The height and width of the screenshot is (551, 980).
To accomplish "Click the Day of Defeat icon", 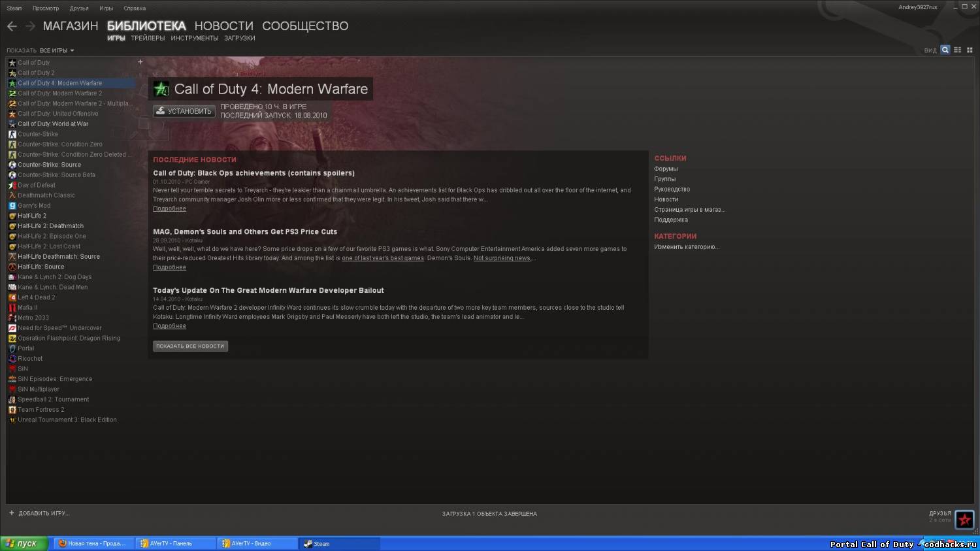I will 12,185.
